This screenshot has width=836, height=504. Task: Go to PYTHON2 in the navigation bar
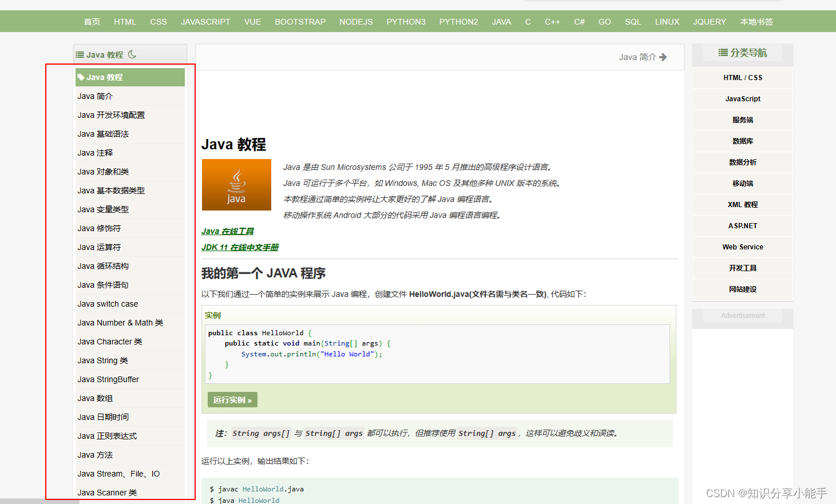click(458, 22)
